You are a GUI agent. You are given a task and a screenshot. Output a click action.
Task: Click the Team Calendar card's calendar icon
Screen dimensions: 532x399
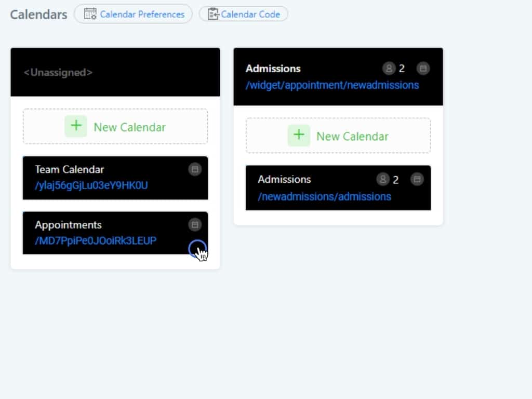[195, 169]
